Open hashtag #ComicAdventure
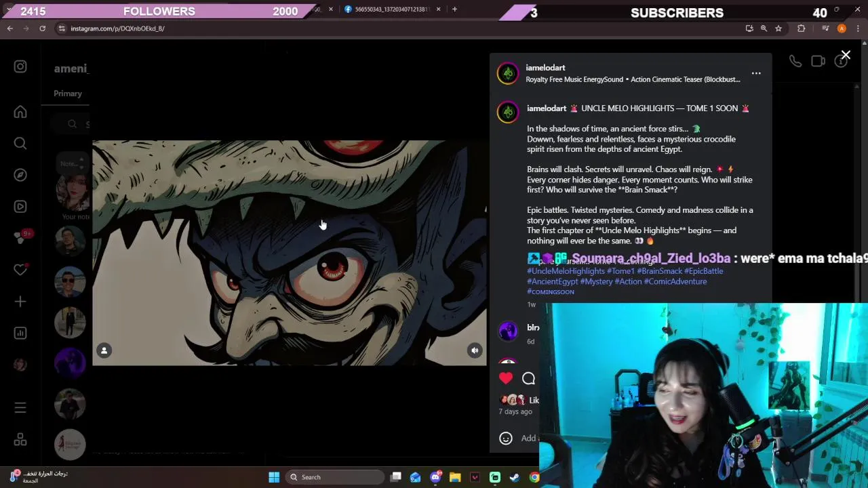Viewport: 868px width, 488px height. pos(675,281)
